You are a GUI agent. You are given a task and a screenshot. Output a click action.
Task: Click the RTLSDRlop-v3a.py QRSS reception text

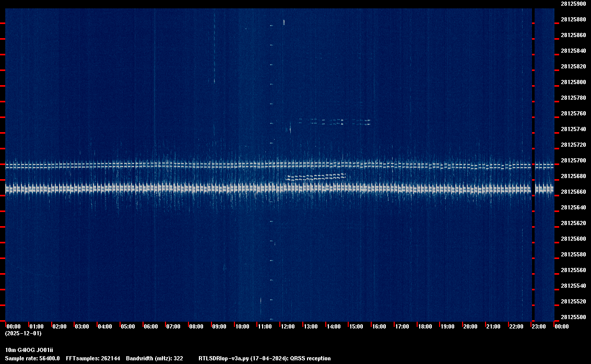pos(264,358)
